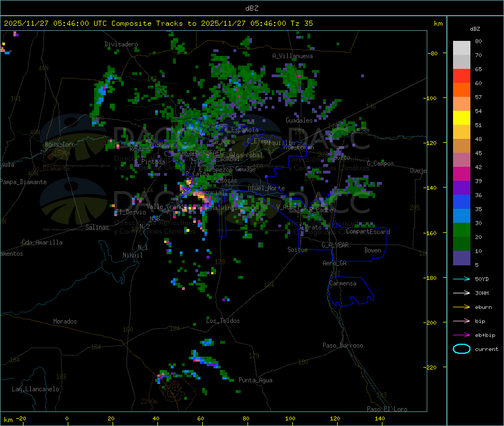Click the Salinas place label
This screenshot has width=504, height=426.
pos(97,227)
